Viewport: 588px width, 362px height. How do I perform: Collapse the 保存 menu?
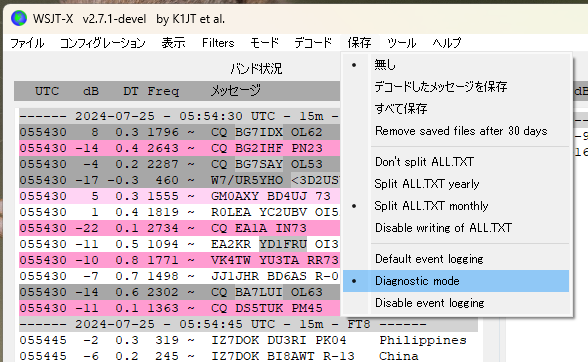pyautogui.click(x=359, y=43)
